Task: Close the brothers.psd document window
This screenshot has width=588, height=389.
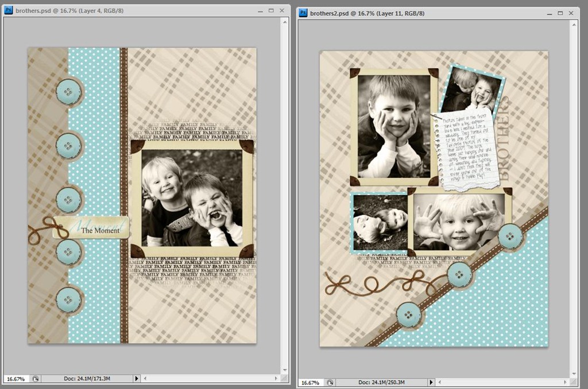Action: 282,10
